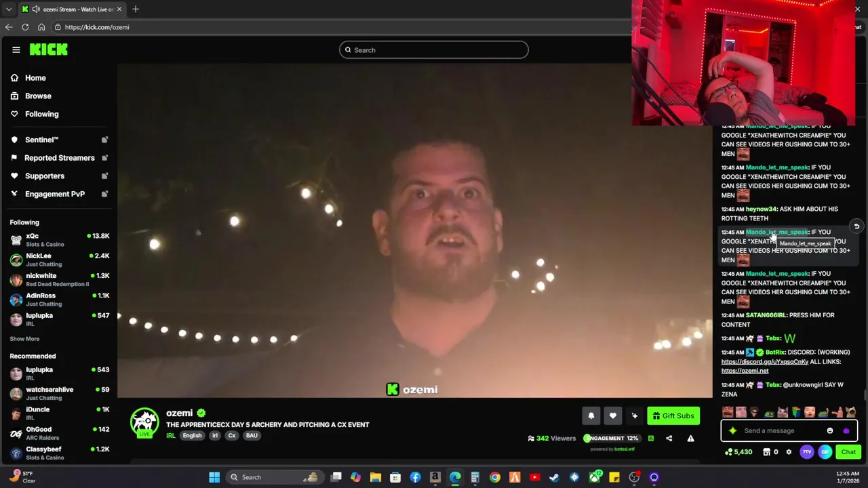Screen dimensions: 868x488
Task: Toggle the pin icon next to Sentinel
Action: [x=104, y=140]
